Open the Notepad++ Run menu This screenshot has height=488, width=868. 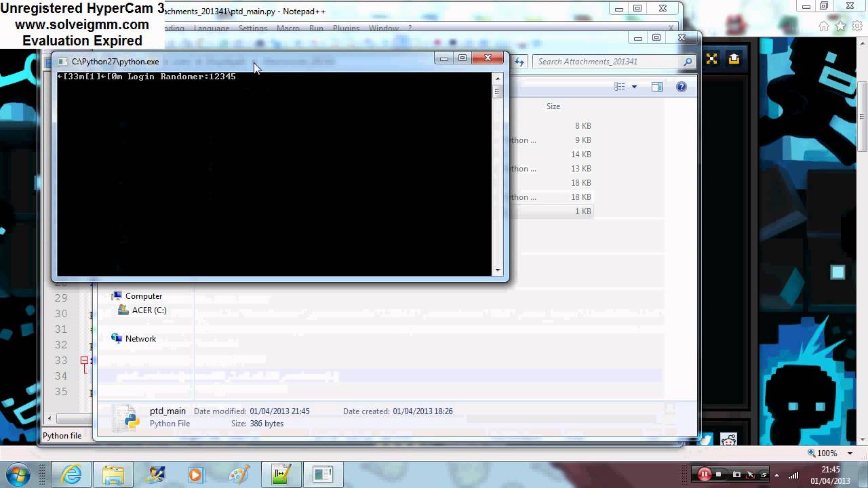pos(316,28)
